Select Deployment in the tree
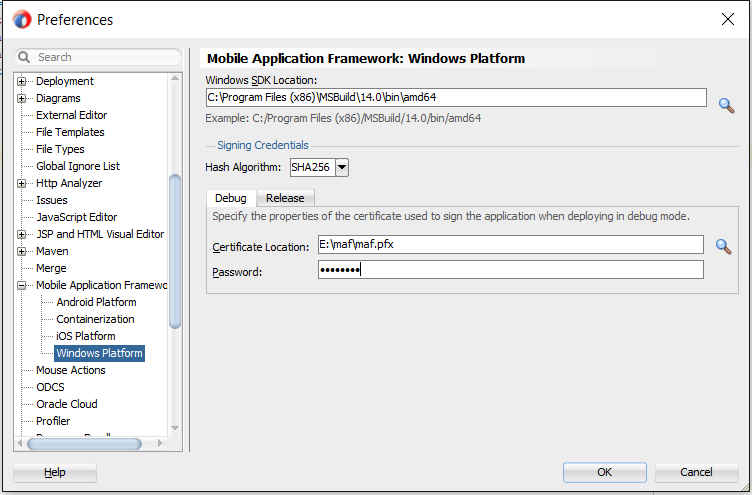Screen dimensions: 752x495 click(x=65, y=81)
